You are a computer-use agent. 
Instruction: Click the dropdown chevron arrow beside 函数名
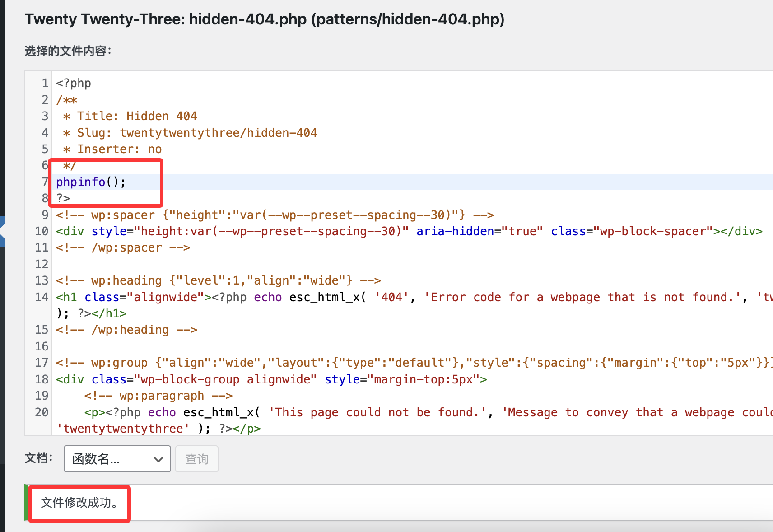(158, 459)
